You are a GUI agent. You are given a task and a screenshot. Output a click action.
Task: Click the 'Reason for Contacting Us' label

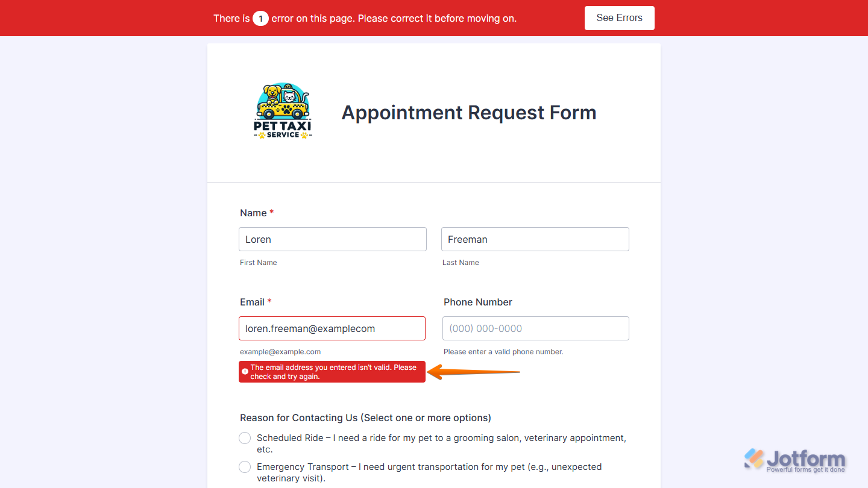pyautogui.click(x=365, y=418)
